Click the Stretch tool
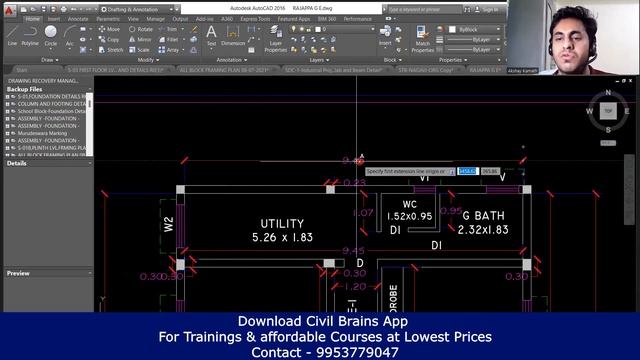Viewport: 640px width, 360px height. click(x=111, y=50)
